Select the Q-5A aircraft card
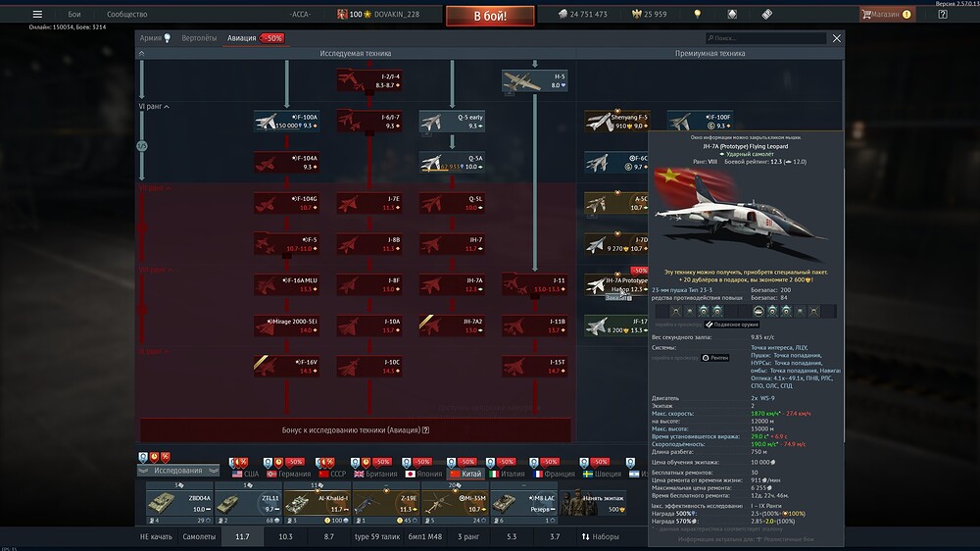 coord(452,163)
